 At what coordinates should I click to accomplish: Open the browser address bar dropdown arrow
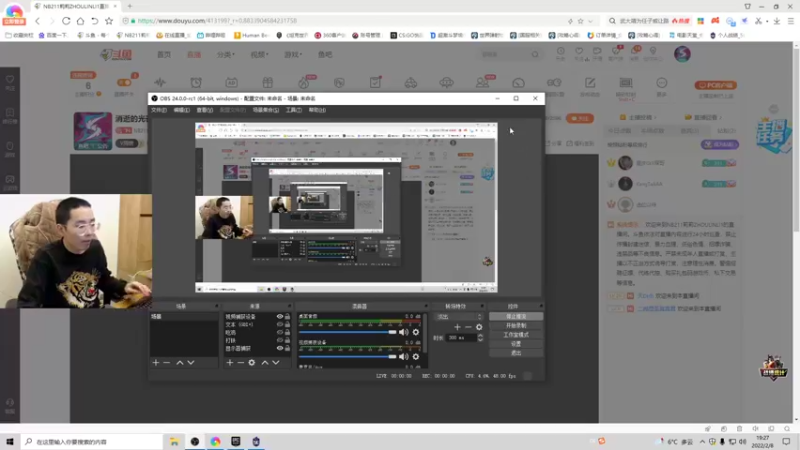[590, 21]
